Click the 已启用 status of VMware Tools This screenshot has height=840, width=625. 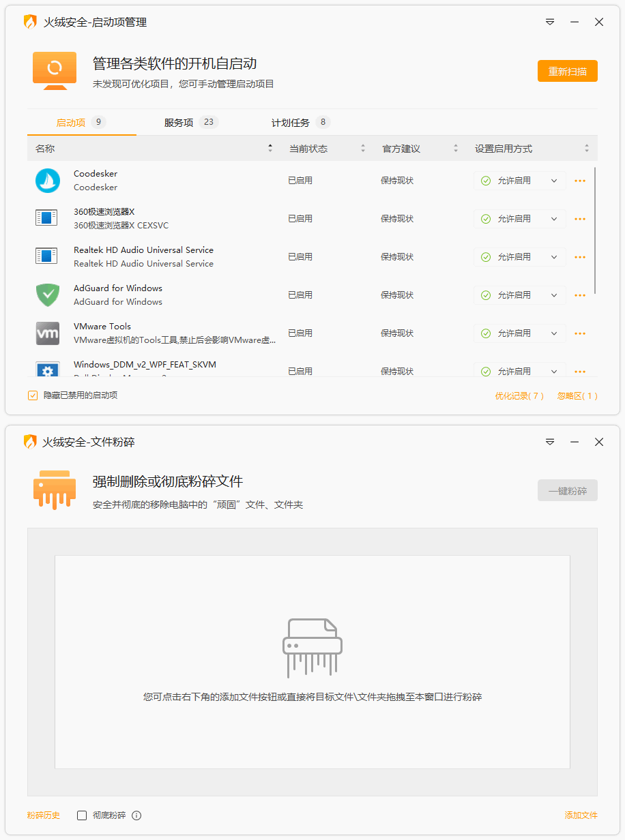tap(300, 333)
